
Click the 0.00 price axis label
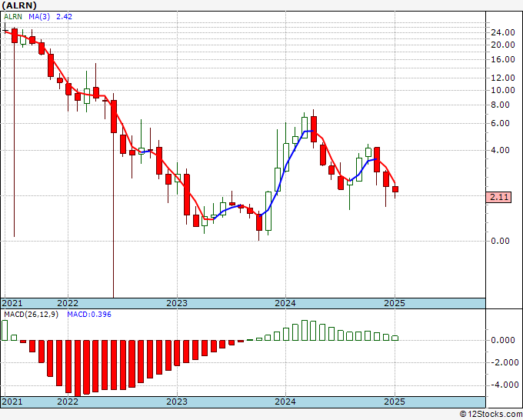(501, 242)
